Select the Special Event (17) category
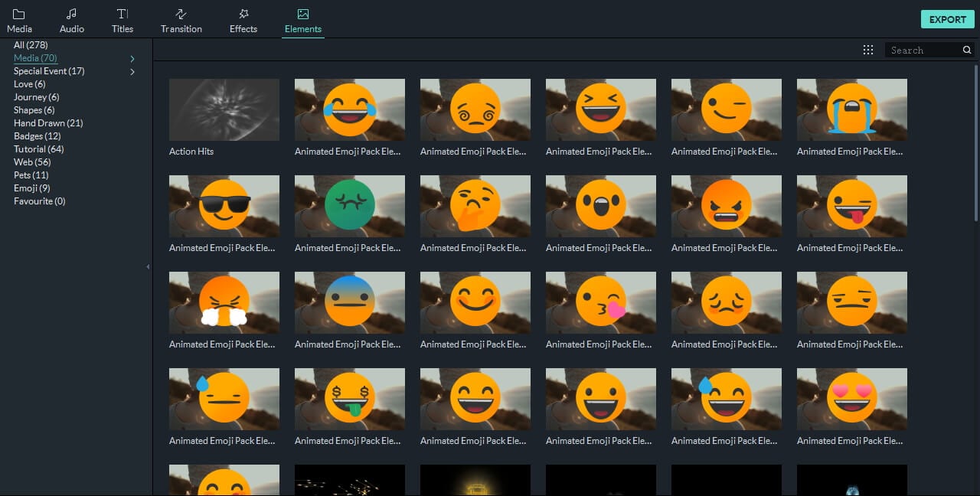The width and height of the screenshot is (980, 496). point(49,71)
